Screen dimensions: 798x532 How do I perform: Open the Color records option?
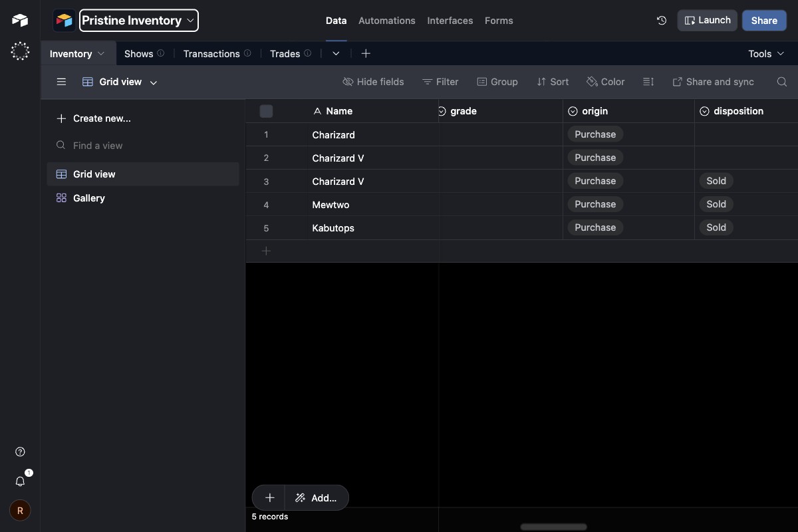605,82
